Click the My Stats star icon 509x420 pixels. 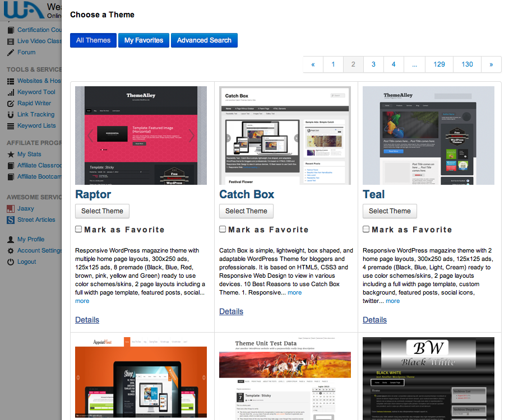11,155
